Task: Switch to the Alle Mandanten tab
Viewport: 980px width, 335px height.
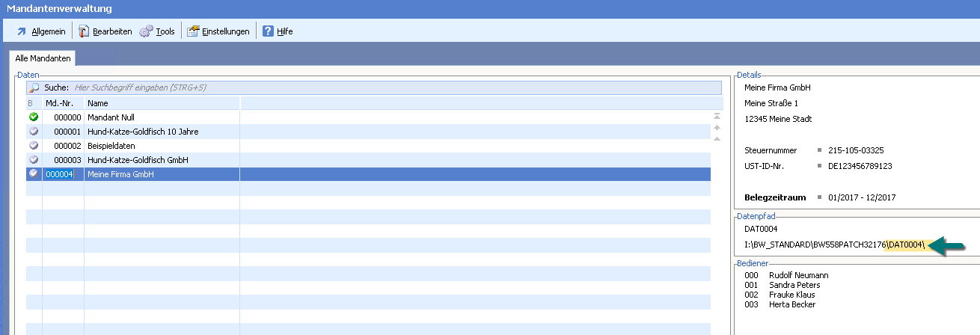Action: point(43,58)
